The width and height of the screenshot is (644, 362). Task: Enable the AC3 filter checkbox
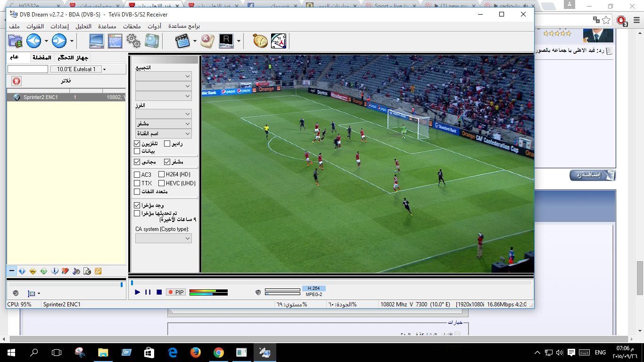click(x=137, y=174)
